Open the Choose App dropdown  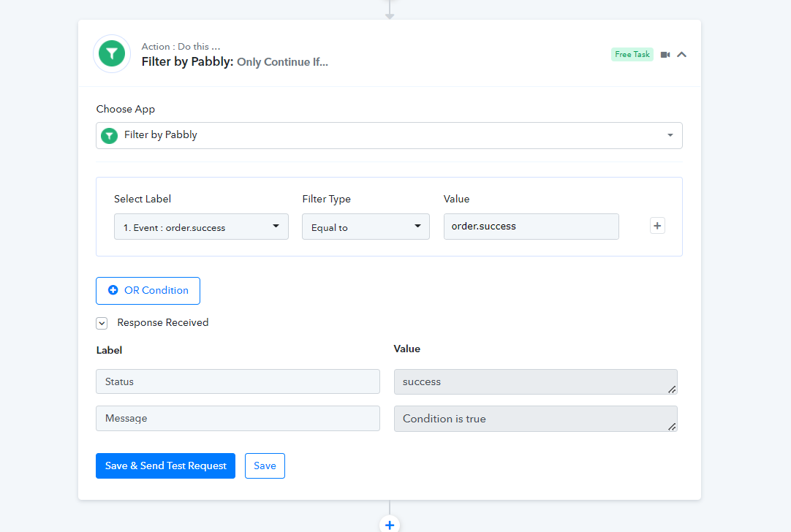tap(389, 135)
